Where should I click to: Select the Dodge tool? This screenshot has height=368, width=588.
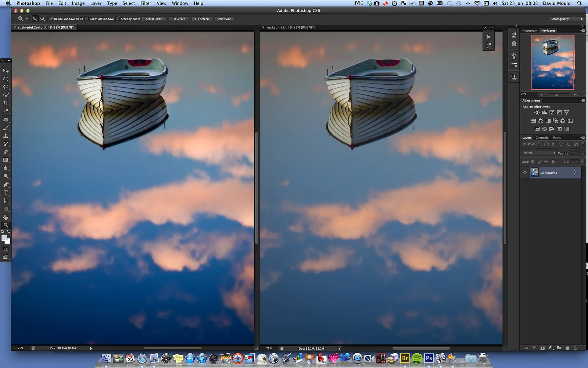click(6, 176)
